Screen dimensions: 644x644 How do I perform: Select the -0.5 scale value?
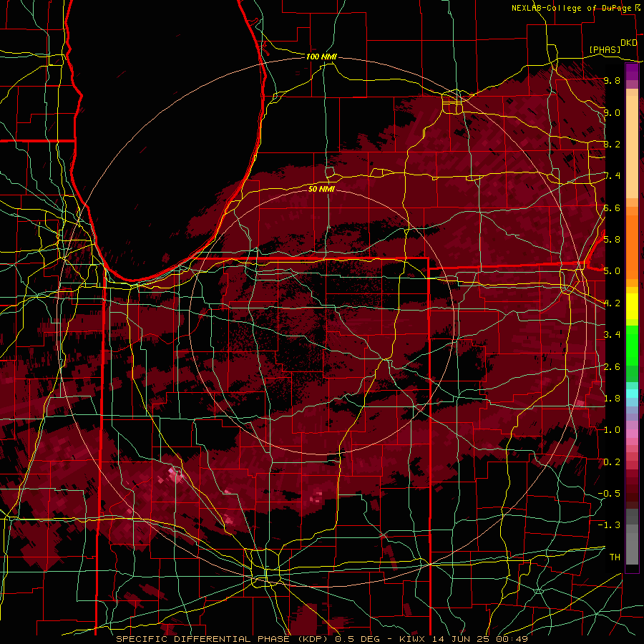[609, 493]
